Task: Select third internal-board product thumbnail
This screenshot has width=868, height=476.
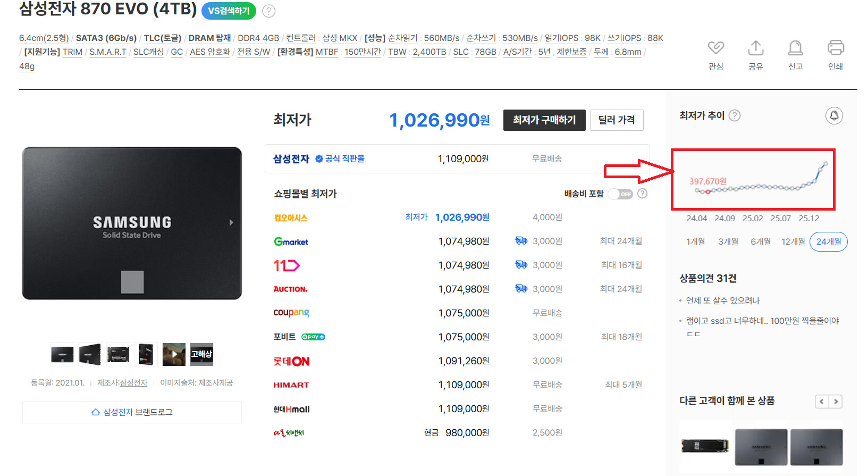Action: (118, 355)
